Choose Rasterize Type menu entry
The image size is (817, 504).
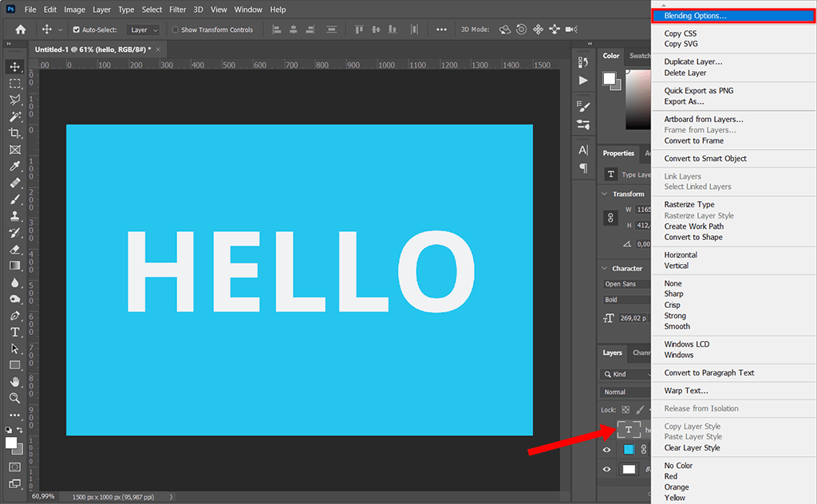(x=689, y=205)
